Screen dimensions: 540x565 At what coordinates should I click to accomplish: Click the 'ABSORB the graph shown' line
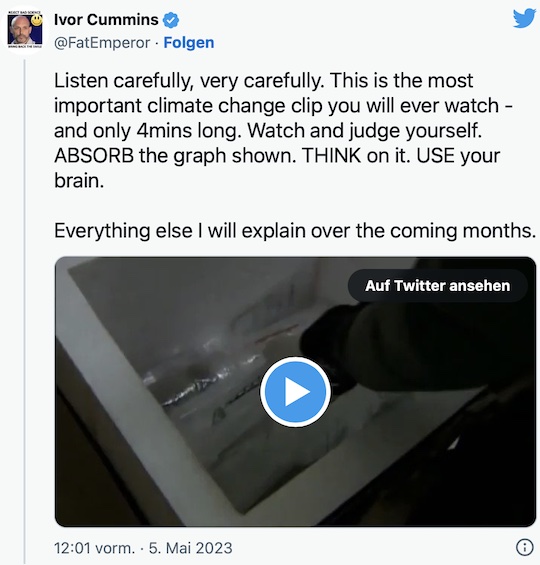click(x=175, y=156)
